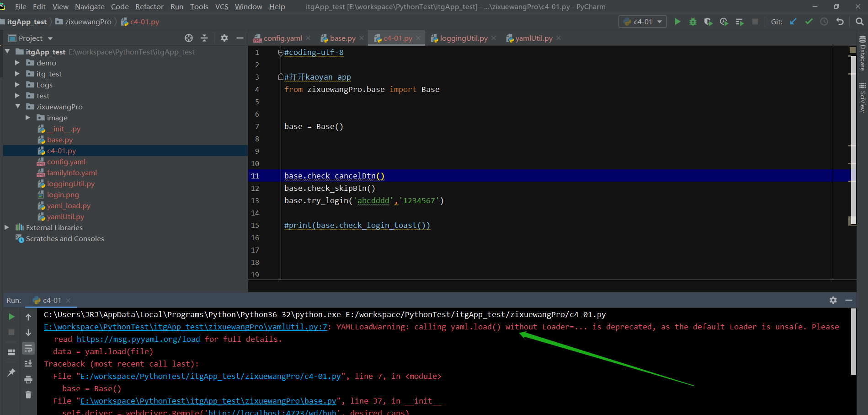Open Run panel settings with the gear icon
This screenshot has width=868, height=415.
click(x=833, y=300)
